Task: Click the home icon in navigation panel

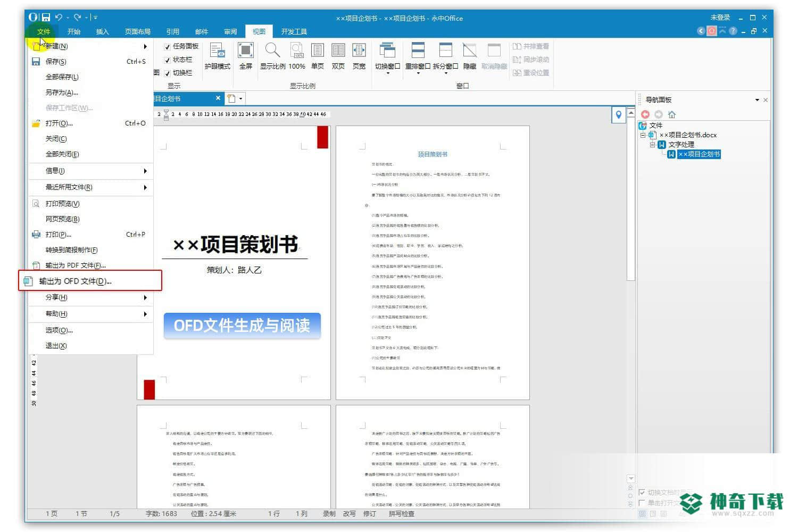Action: click(672, 114)
